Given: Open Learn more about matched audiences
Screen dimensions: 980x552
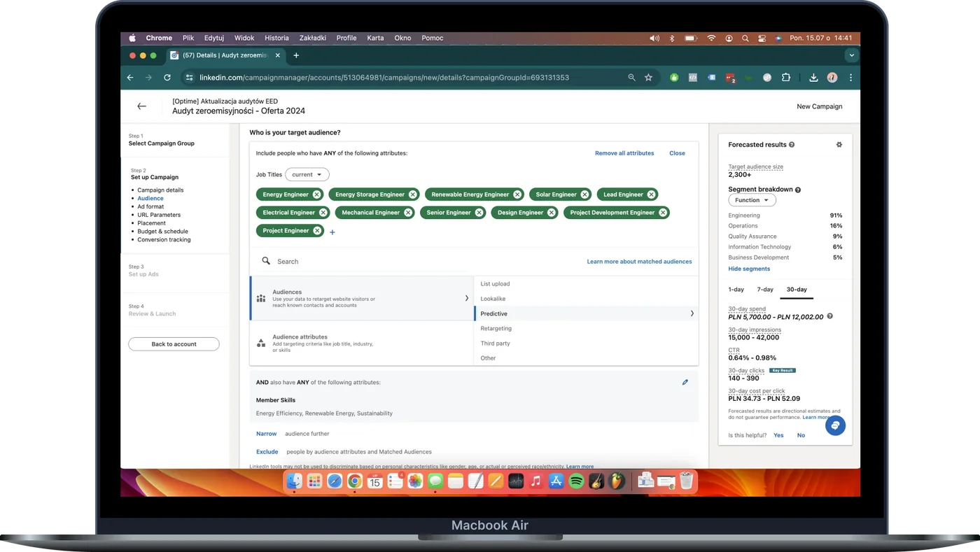Looking at the screenshot, I should (x=639, y=262).
